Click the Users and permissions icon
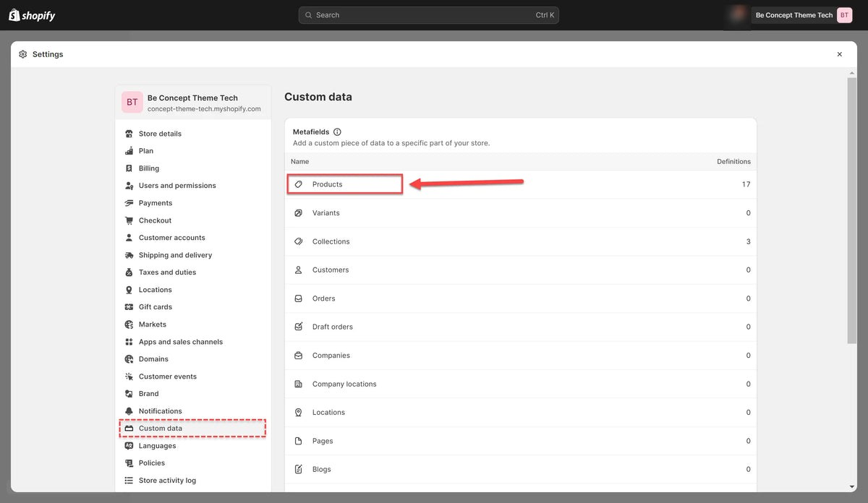The height and width of the screenshot is (503, 868). point(129,186)
